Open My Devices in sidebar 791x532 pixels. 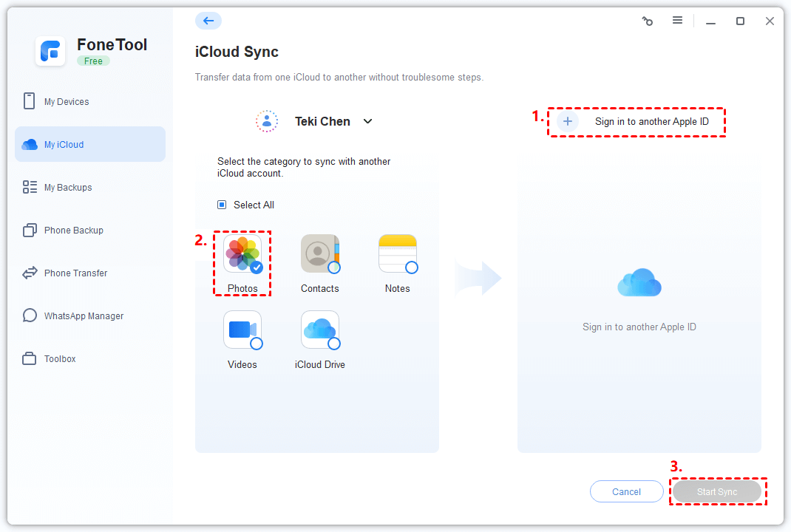coord(67,102)
